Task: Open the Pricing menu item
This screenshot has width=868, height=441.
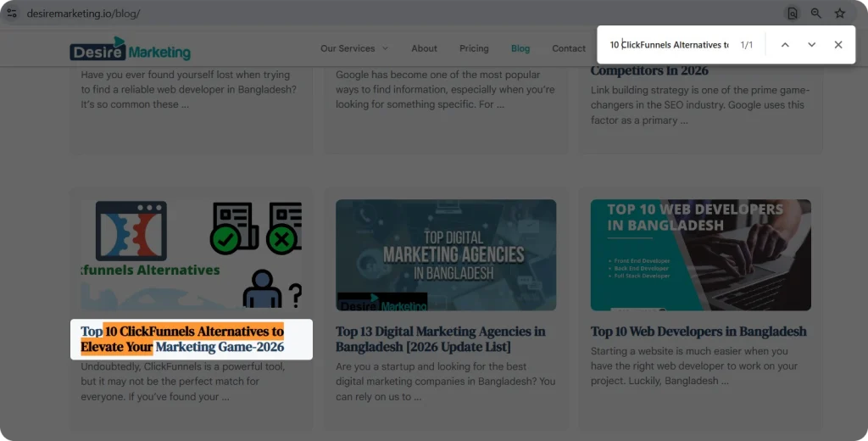Action: coord(474,48)
